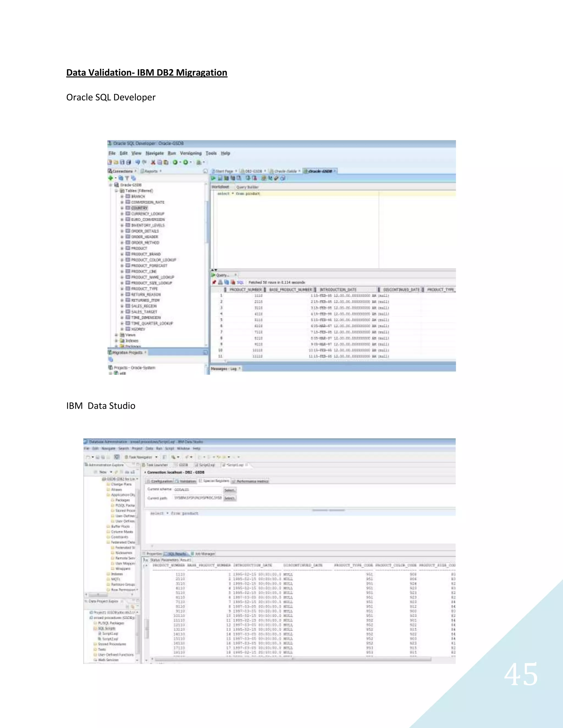The height and width of the screenshot is (728, 563).
Task: Select the Stored Procedures folder in Data Project Explorer
Action: 112,644
